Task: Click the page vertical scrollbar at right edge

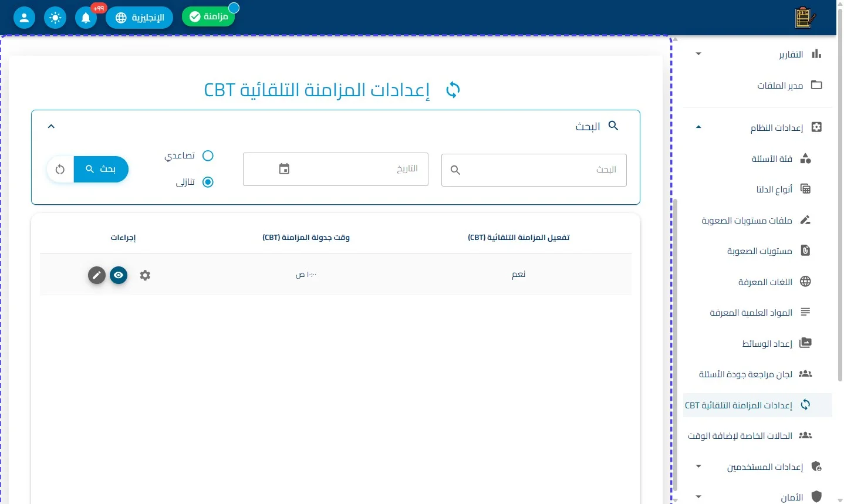Action: [840, 195]
